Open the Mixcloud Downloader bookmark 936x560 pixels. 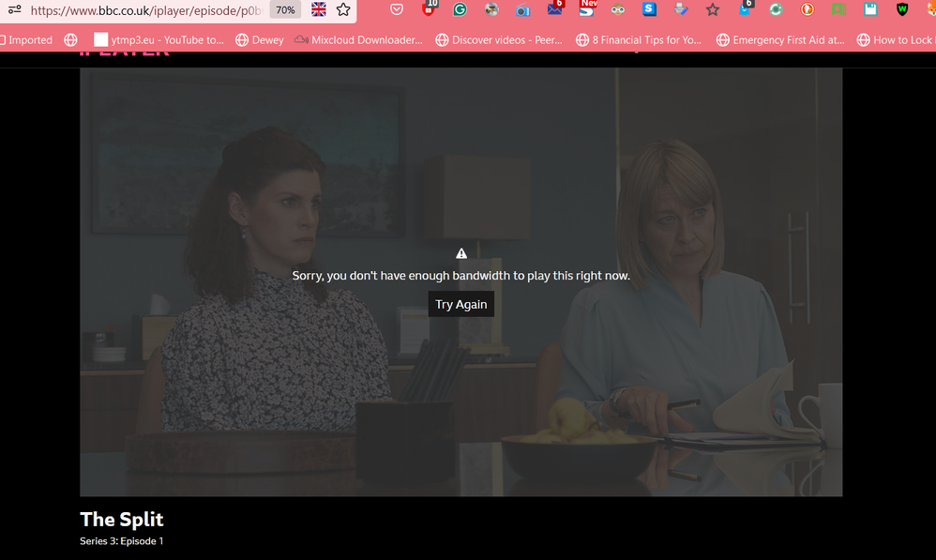359,40
